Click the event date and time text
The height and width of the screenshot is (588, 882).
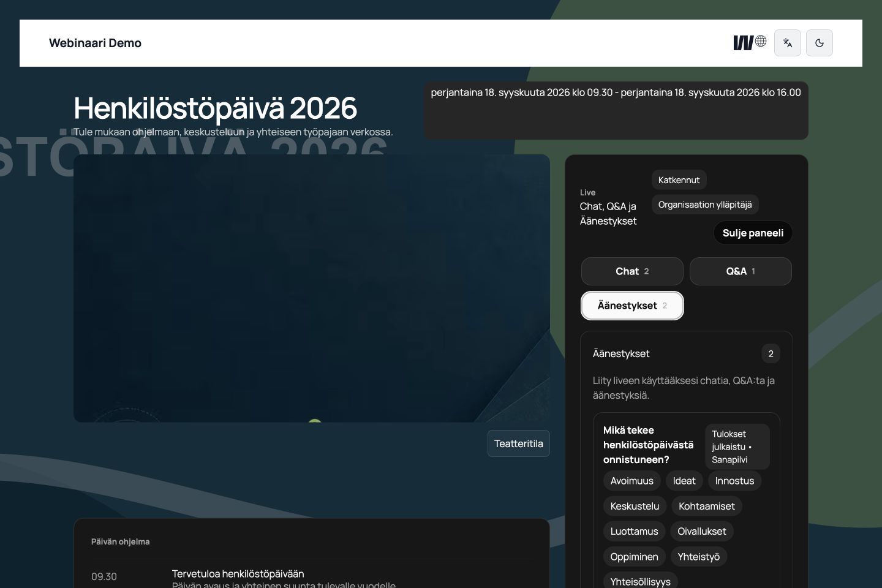point(616,92)
